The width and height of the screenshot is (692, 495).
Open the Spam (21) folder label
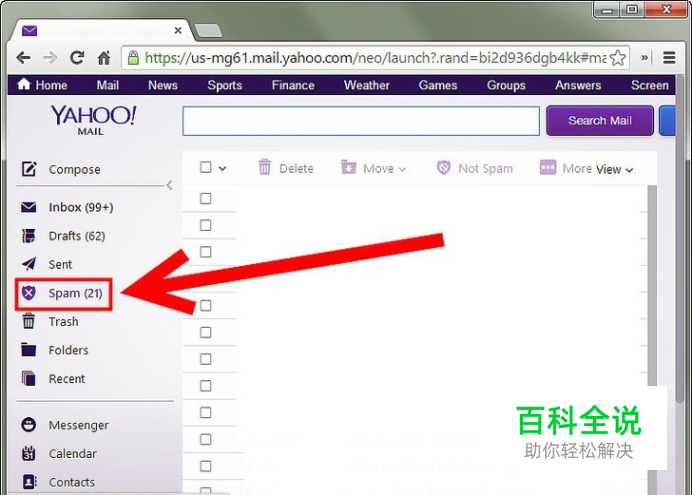tap(75, 293)
